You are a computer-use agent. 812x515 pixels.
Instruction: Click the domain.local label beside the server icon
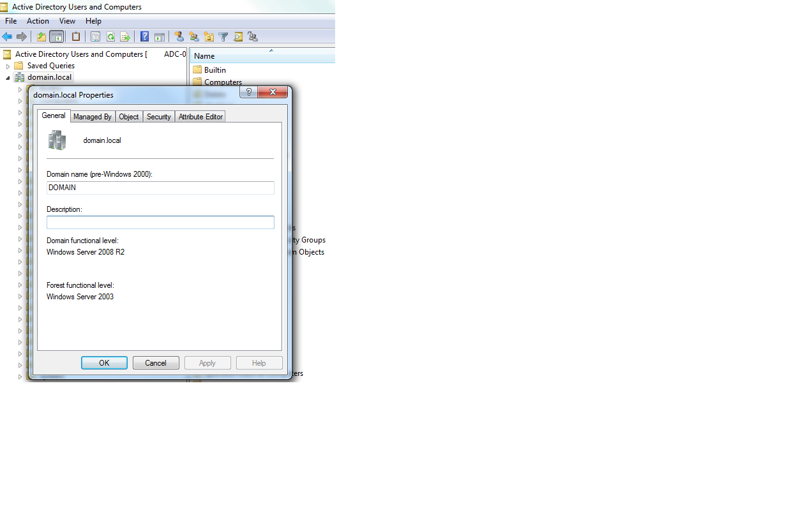coord(102,140)
